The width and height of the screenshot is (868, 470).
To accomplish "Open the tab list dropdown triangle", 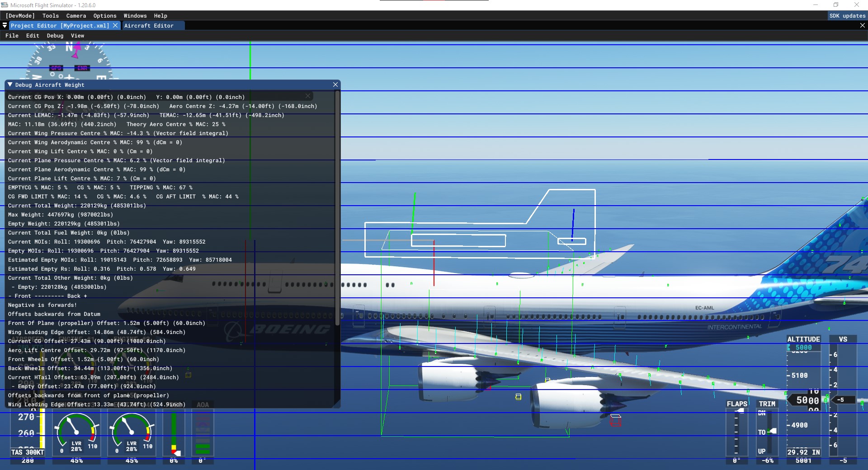I will tap(5, 26).
